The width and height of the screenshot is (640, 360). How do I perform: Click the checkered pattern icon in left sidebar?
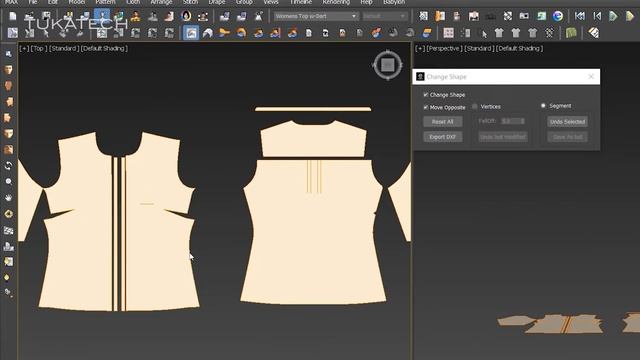click(x=8, y=230)
